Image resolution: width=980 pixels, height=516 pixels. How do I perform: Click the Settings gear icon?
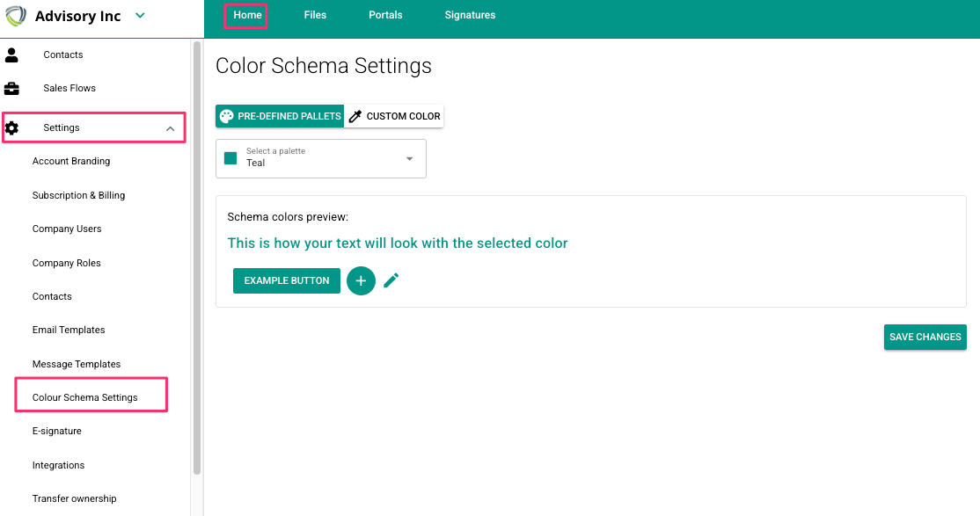pyautogui.click(x=11, y=128)
